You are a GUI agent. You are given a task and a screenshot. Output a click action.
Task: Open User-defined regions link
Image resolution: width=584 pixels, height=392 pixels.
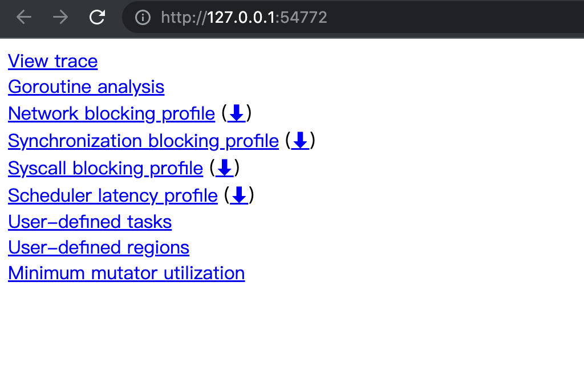point(99,248)
